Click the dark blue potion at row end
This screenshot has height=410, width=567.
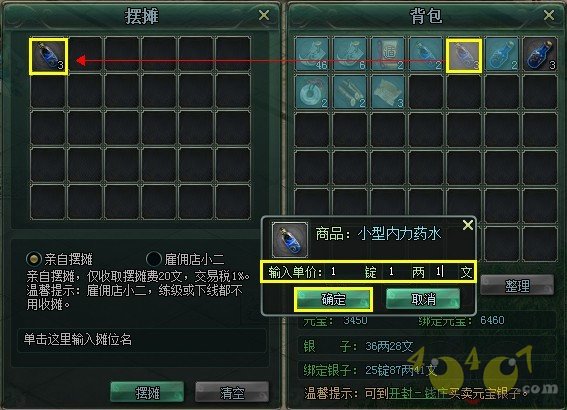pos(540,55)
